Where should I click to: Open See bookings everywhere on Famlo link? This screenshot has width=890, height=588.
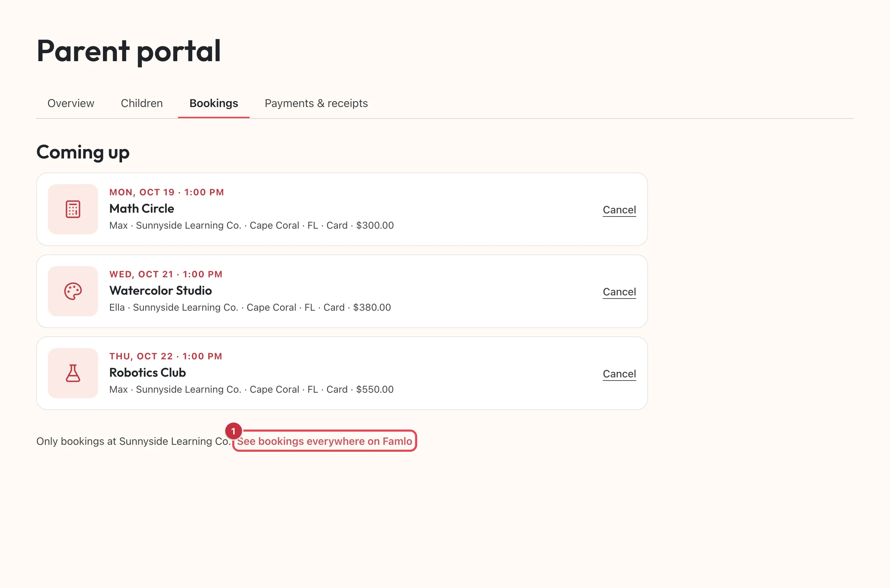324,441
